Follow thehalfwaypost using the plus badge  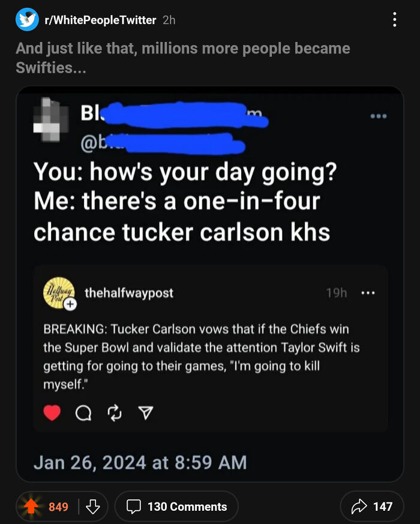pos(71,305)
